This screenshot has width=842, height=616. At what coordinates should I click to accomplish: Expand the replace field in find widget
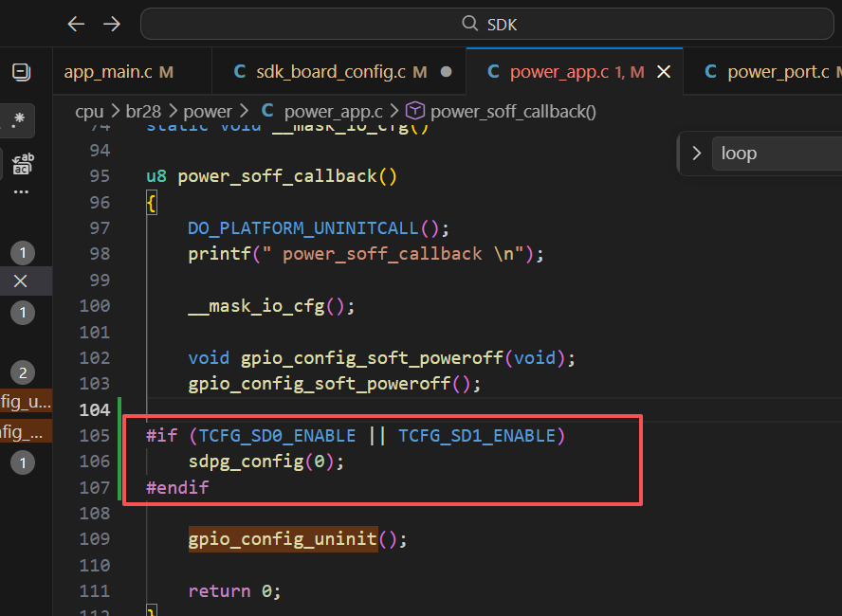(697, 154)
